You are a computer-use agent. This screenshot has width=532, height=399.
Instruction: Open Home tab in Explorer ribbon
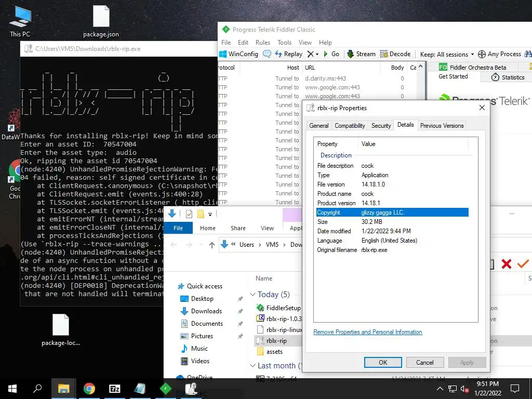pyautogui.click(x=208, y=228)
